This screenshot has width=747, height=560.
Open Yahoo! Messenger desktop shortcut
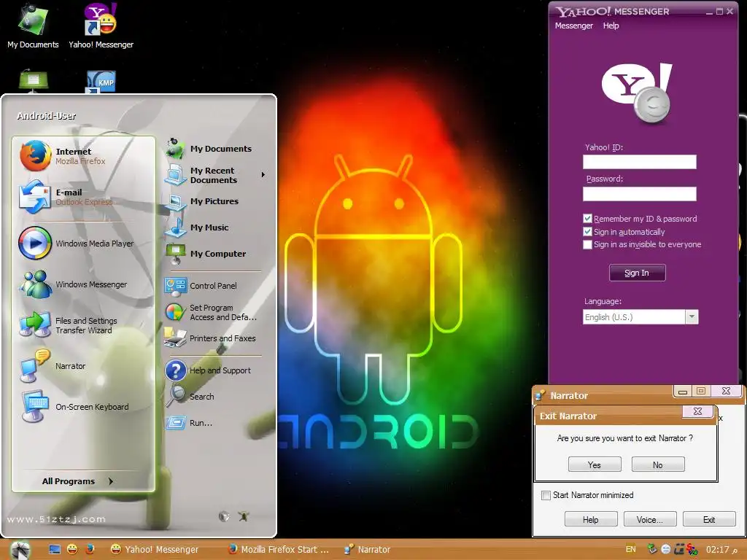[x=101, y=26]
